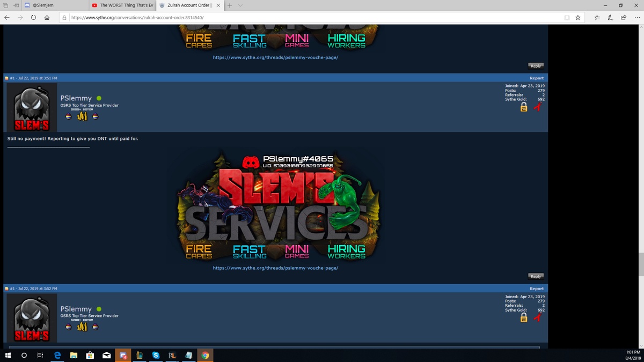This screenshot has height=362, width=644.
Task: Open Microsoft Store from taskbar
Action: point(90,355)
